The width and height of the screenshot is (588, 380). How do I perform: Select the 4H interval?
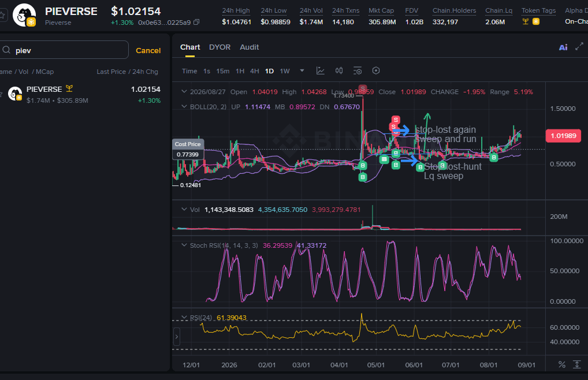[x=255, y=71]
